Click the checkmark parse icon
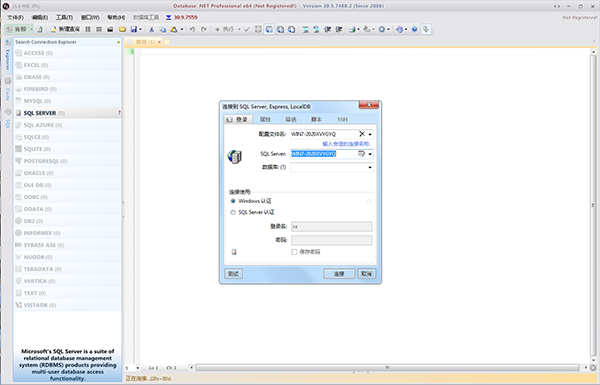 [x=247, y=29]
